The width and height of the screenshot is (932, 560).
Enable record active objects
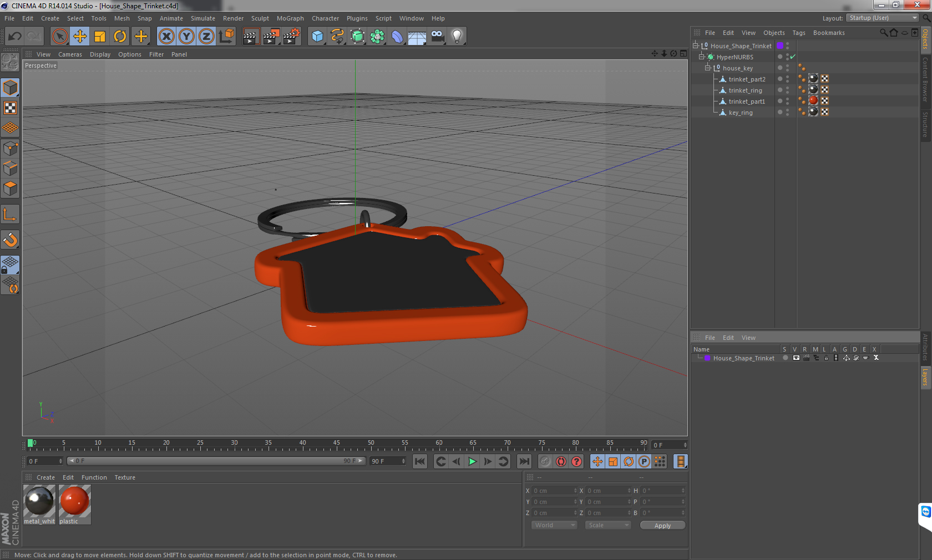pyautogui.click(x=545, y=461)
